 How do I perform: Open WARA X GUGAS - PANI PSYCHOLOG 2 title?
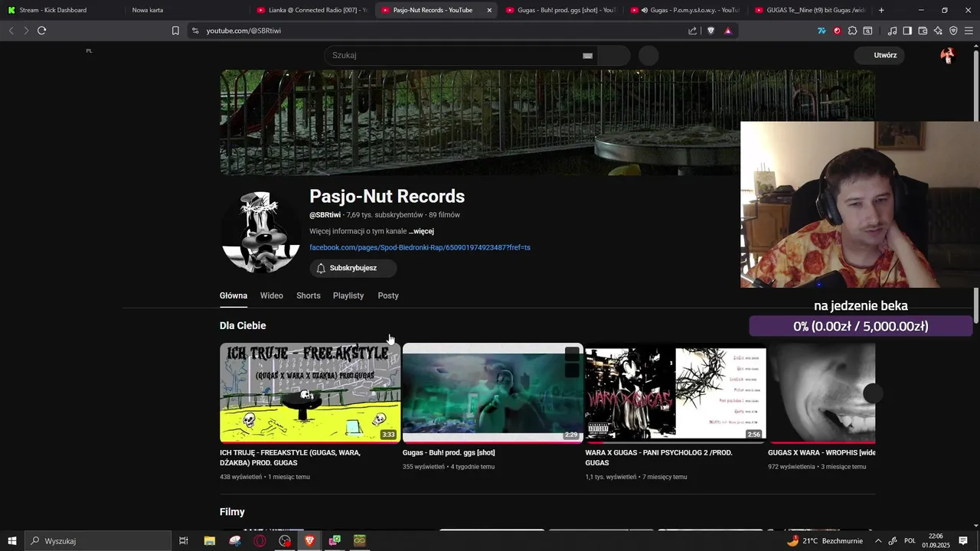tap(659, 458)
